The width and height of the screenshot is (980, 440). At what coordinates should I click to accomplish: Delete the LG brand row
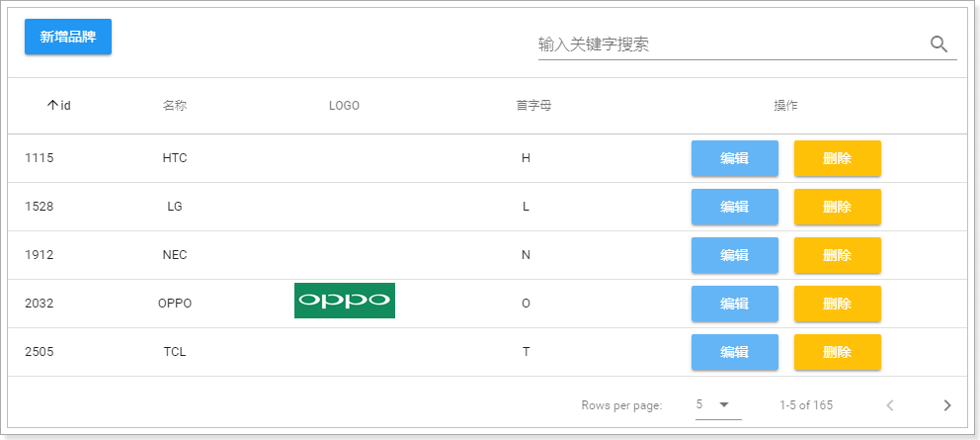click(x=837, y=207)
